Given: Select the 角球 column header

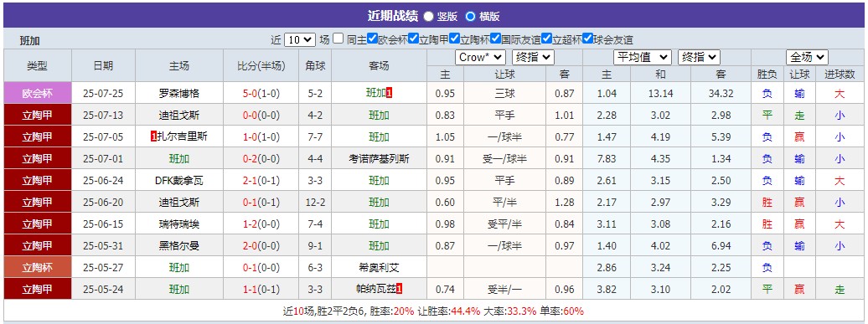Looking at the screenshot, I should [x=315, y=66].
